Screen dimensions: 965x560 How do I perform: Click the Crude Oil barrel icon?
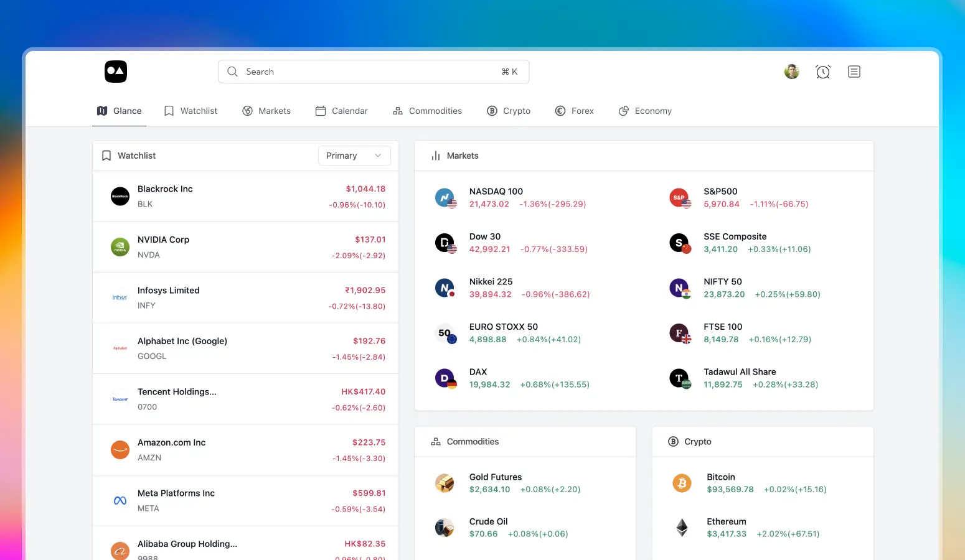coord(445,527)
